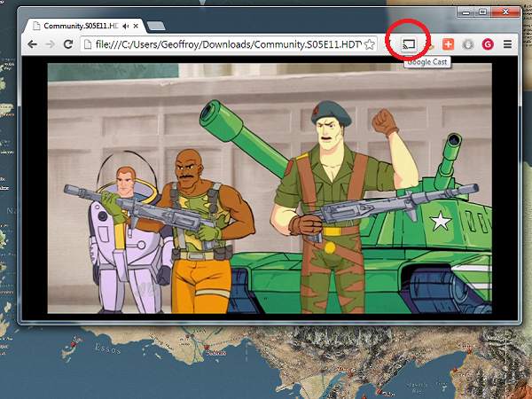Go back with the browser back arrow
This screenshot has height=399, width=532.
click(x=32, y=44)
